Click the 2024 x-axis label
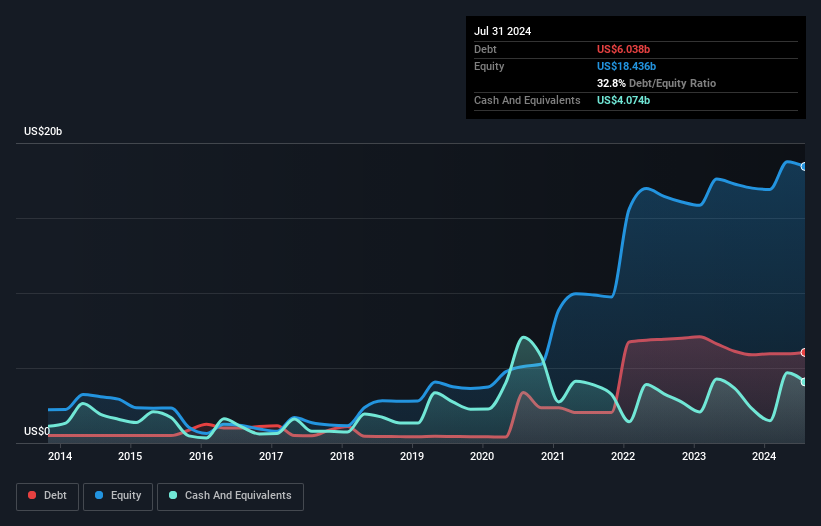Screen dimensions: 821x526 [764, 456]
